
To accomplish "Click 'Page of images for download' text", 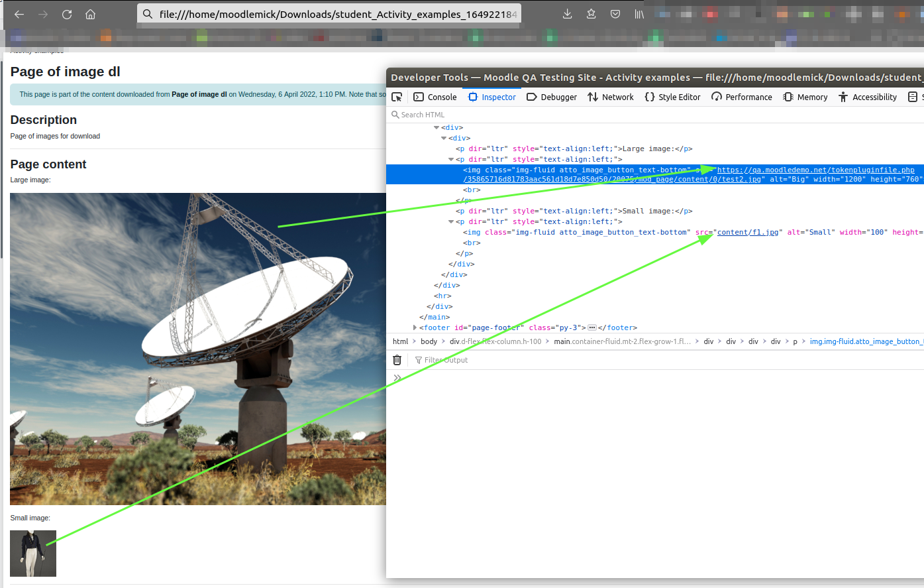I will coord(56,136).
